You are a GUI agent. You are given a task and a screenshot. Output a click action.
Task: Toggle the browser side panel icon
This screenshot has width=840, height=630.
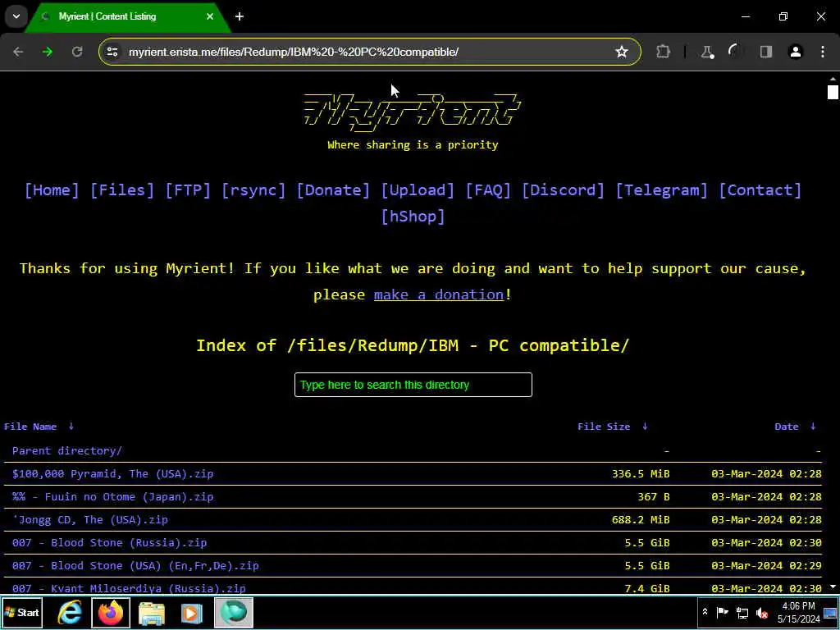(766, 52)
